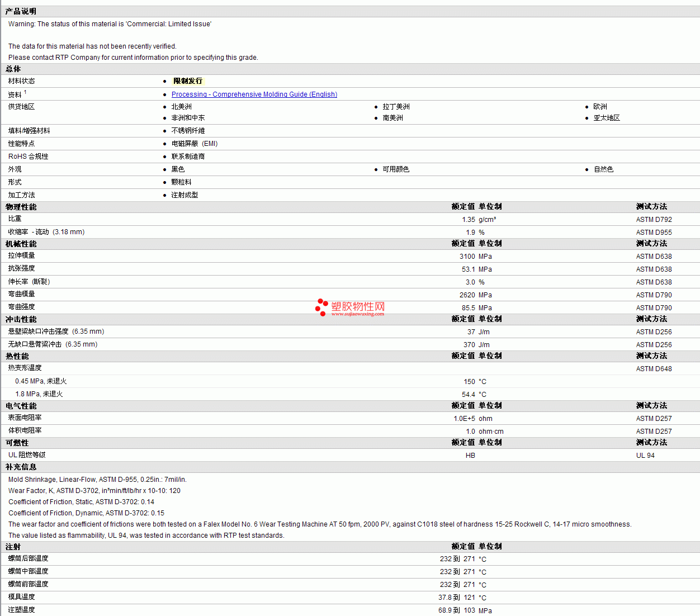Select the '限制发行' material status text

point(188,81)
